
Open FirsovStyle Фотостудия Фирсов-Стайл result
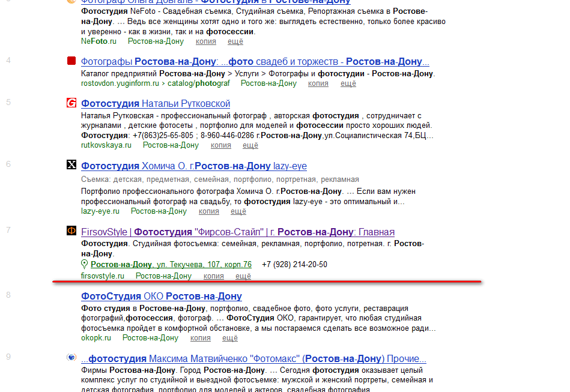click(238, 232)
